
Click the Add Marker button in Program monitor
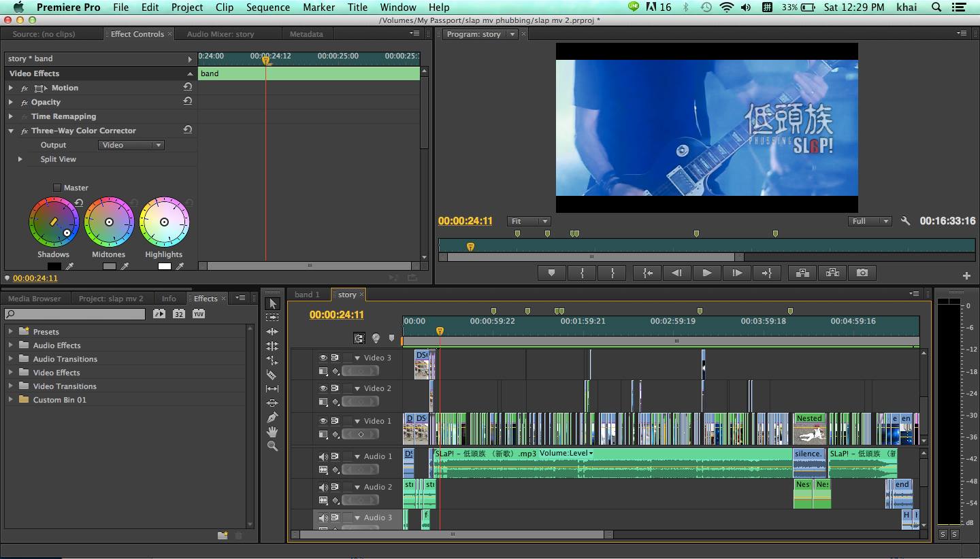coord(551,273)
